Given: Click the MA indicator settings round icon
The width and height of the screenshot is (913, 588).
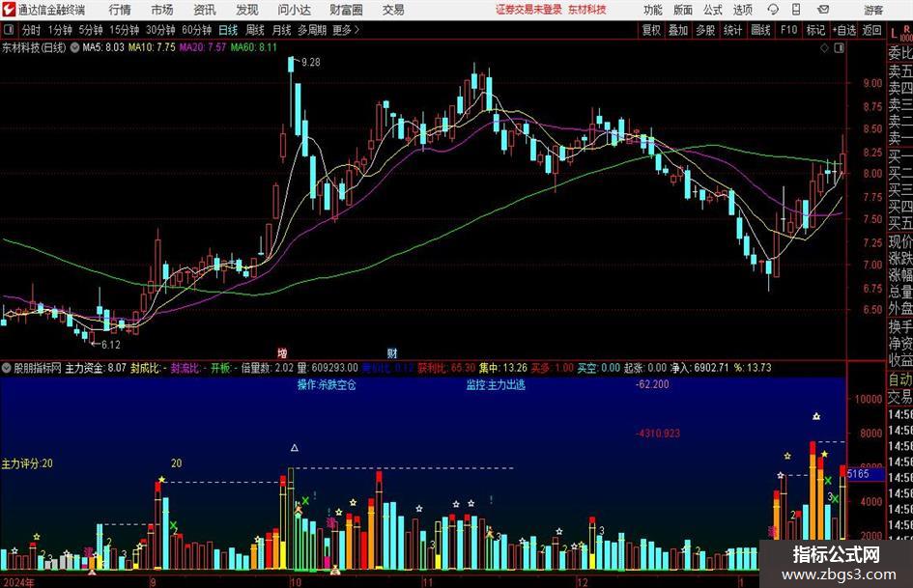Looking at the screenshot, I should 75,47.
